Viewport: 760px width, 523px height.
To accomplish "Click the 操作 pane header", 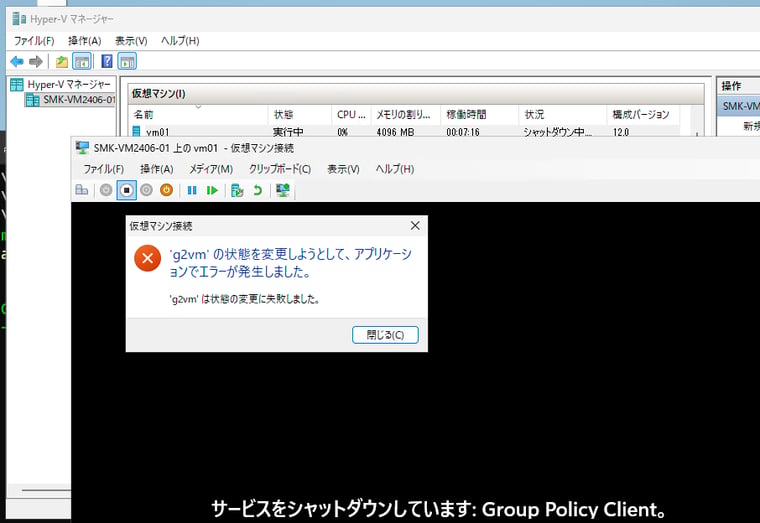I will 738,86.
